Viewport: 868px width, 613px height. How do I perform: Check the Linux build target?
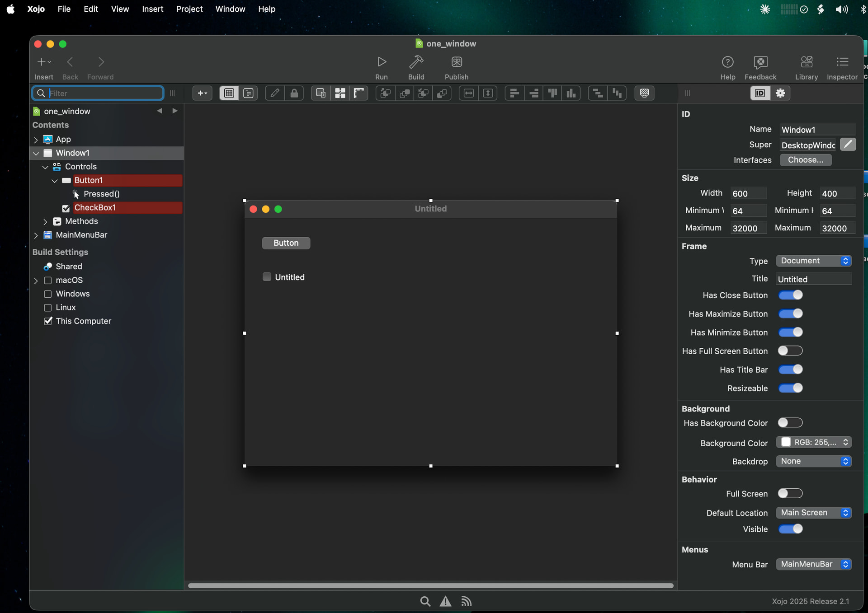pos(47,308)
